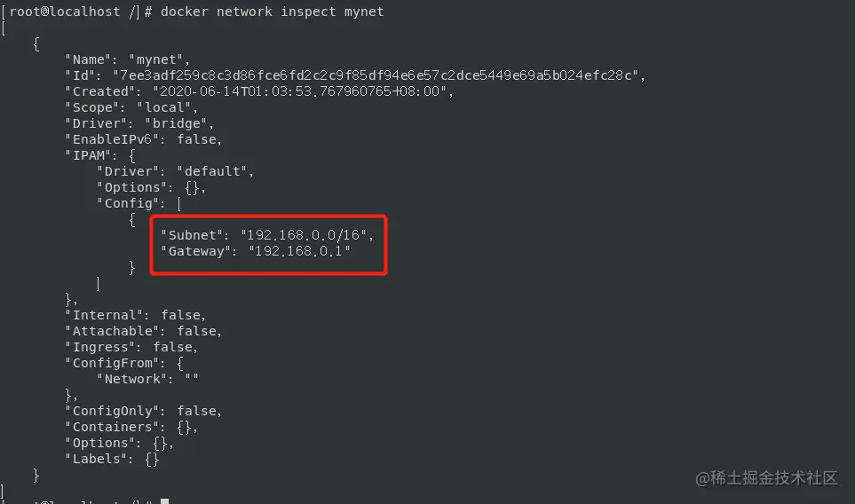Click the "IPAM" key
The height and width of the screenshot is (504, 855).
coord(87,155)
